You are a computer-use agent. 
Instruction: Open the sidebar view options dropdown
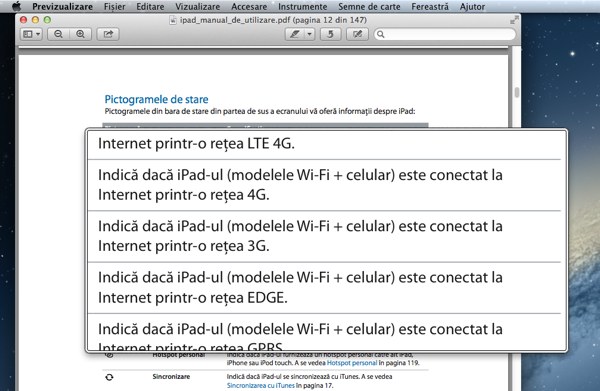click(x=31, y=34)
